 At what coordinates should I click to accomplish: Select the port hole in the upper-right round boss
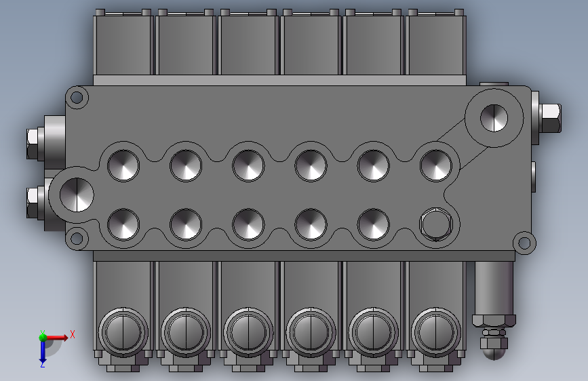(494, 118)
